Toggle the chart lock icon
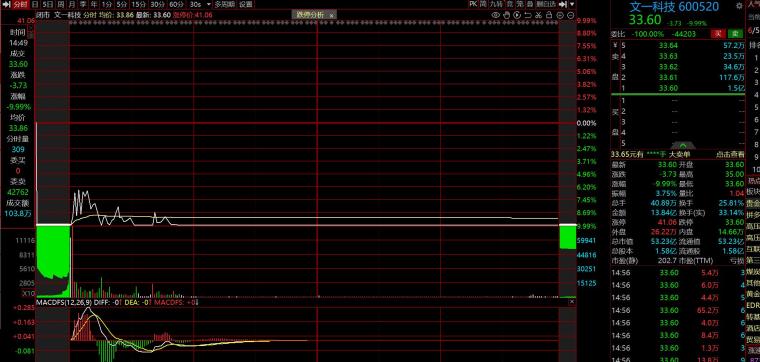Viewport: 760px width, 362px height. (x=549, y=15)
